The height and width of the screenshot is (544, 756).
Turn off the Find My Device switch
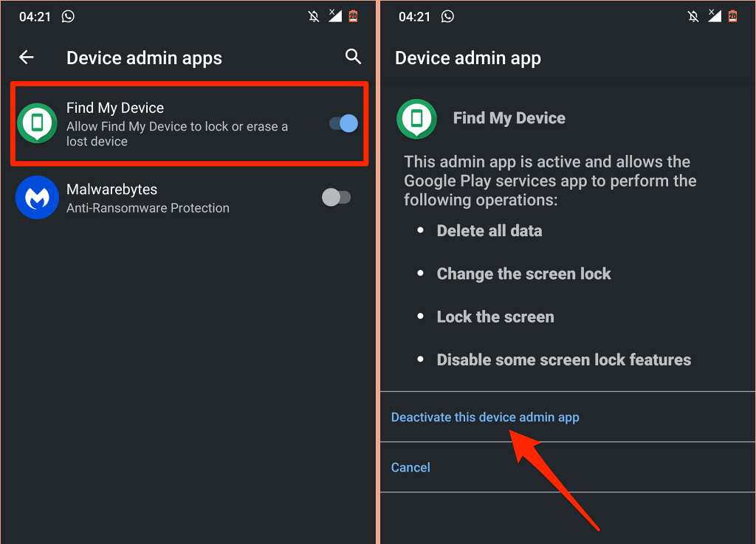[x=344, y=124]
